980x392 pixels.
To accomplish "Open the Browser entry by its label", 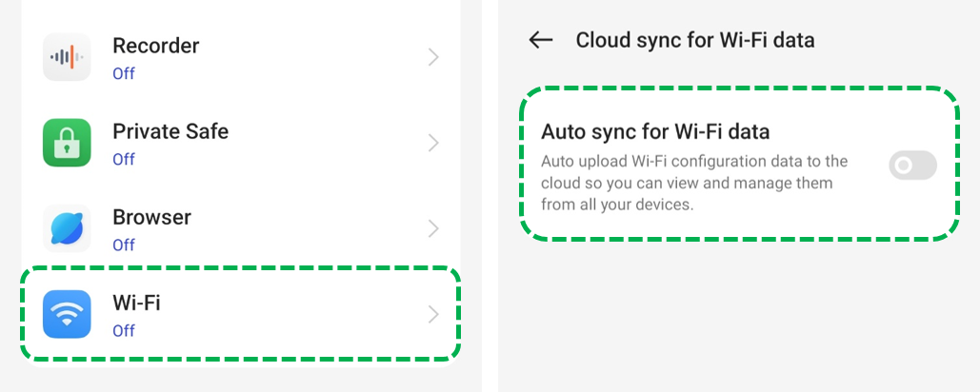I will pyautogui.click(x=151, y=217).
